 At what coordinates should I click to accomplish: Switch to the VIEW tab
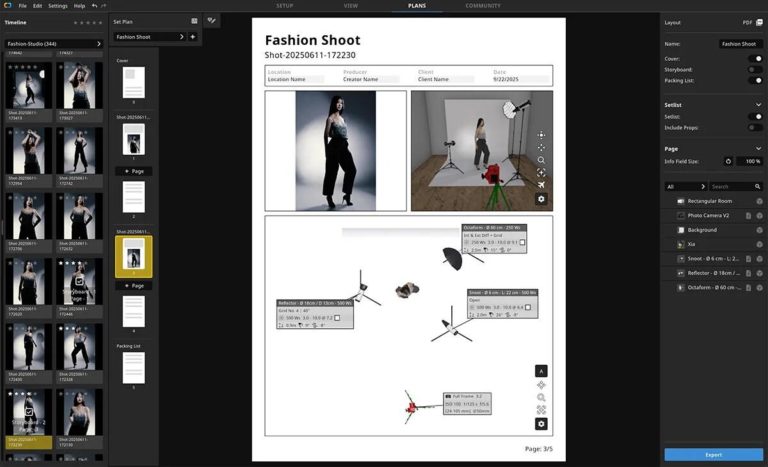point(351,6)
